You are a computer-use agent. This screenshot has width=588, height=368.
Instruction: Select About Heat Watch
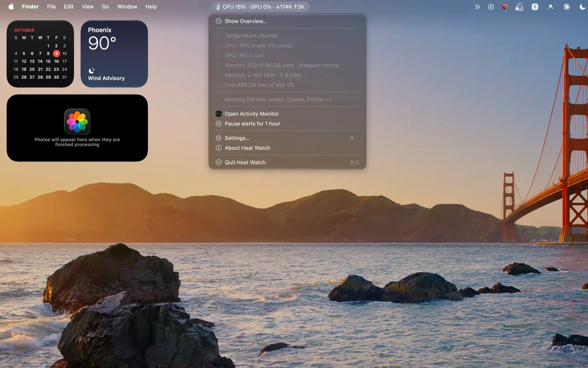pos(287,148)
